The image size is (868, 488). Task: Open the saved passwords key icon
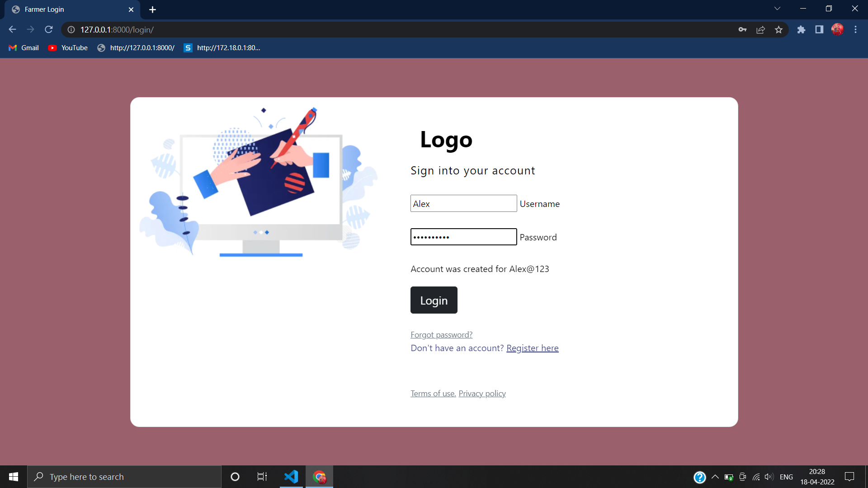(742, 29)
